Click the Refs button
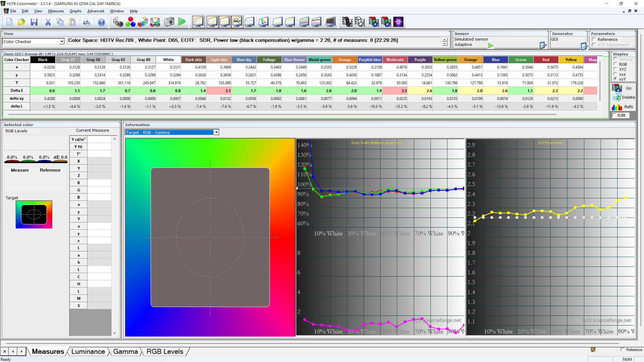 click(623, 107)
